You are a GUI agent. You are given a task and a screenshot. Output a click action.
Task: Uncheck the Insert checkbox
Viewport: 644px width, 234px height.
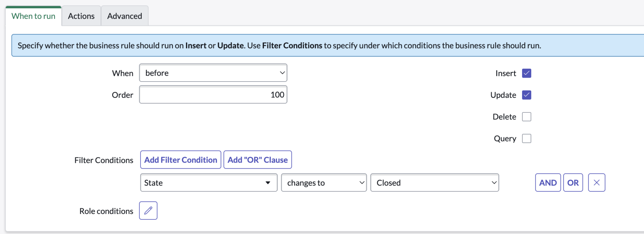(526, 73)
